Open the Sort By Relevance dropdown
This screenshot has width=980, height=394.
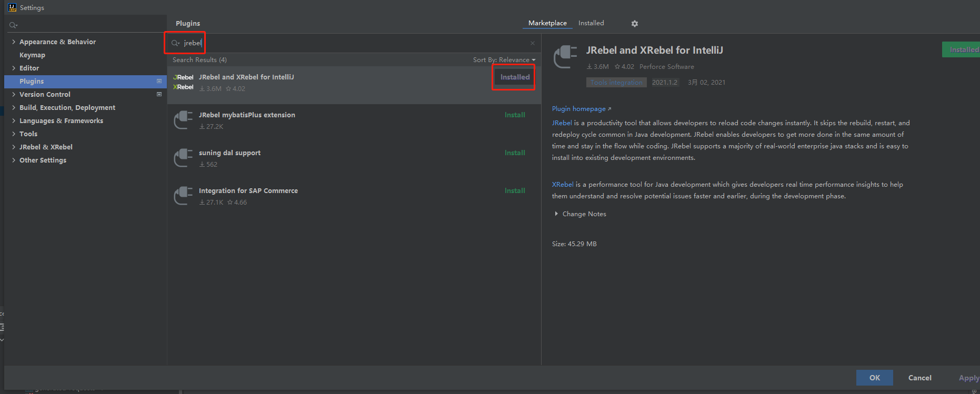[x=504, y=60]
